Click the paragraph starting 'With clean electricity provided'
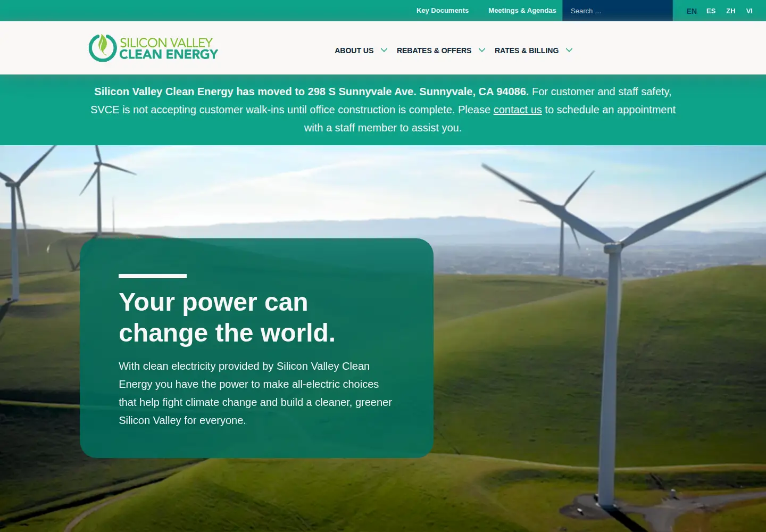Viewport: 766px width, 532px height. coord(255,393)
